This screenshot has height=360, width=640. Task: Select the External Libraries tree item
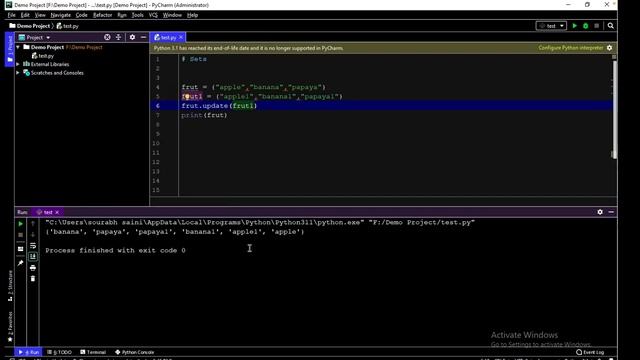(46, 64)
